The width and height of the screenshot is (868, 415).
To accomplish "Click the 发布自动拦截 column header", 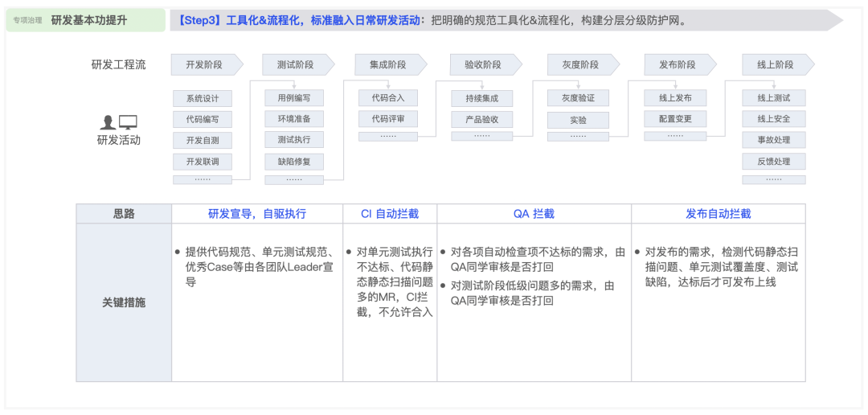I will coord(718,214).
